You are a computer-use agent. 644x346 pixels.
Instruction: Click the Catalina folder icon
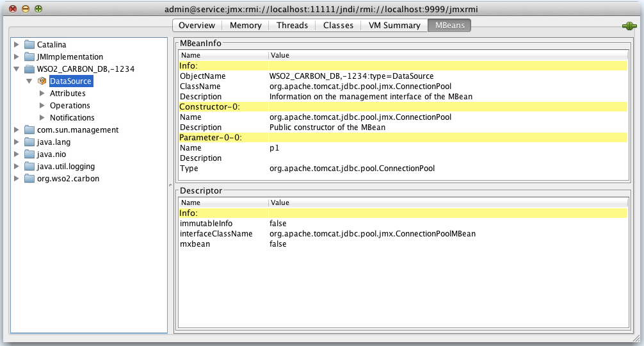[29, 45]
